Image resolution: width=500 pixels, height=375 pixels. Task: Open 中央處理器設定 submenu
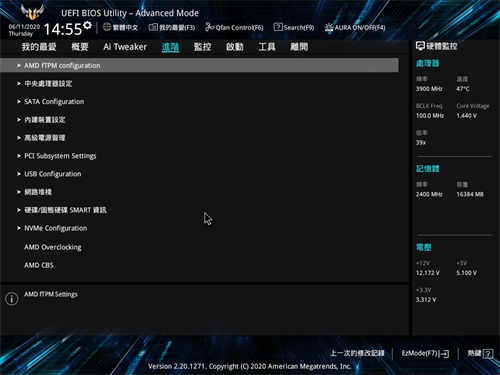[x=48, y=84]
